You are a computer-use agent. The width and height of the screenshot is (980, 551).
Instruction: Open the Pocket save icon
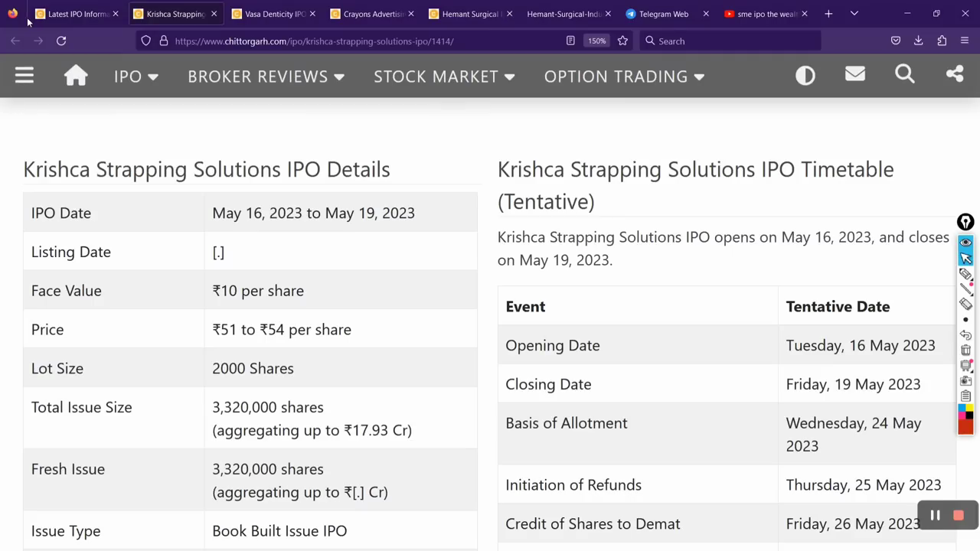[x=896, y=41]
